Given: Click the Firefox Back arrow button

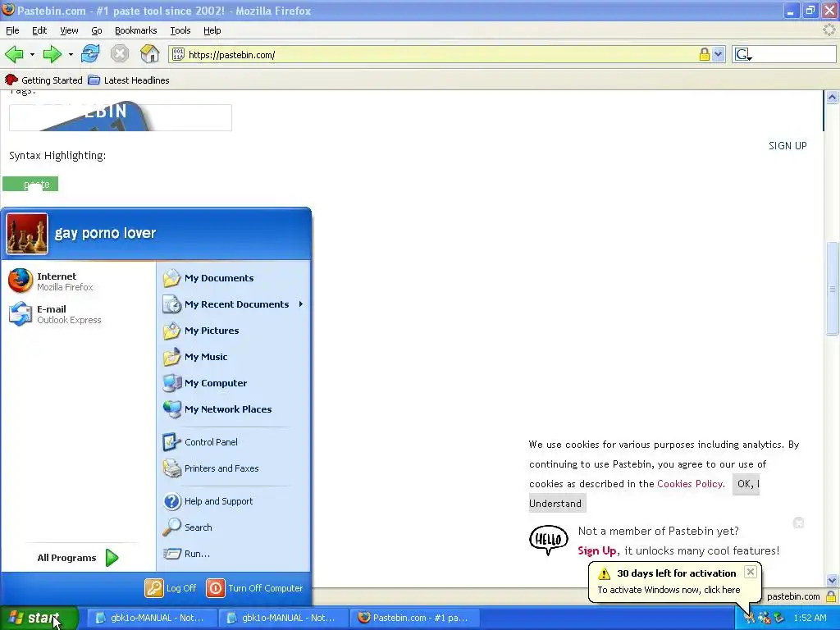Looking at the screenshot, I should pos(14,54).
